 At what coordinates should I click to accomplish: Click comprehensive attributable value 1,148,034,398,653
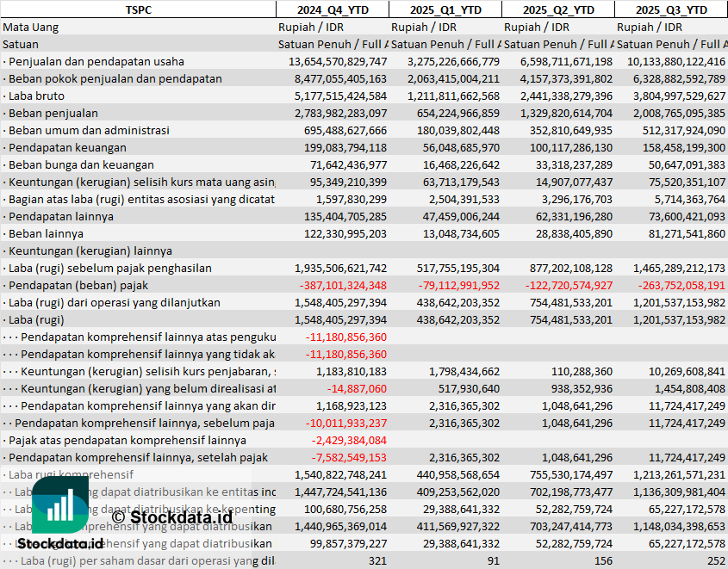click(679, 526)
